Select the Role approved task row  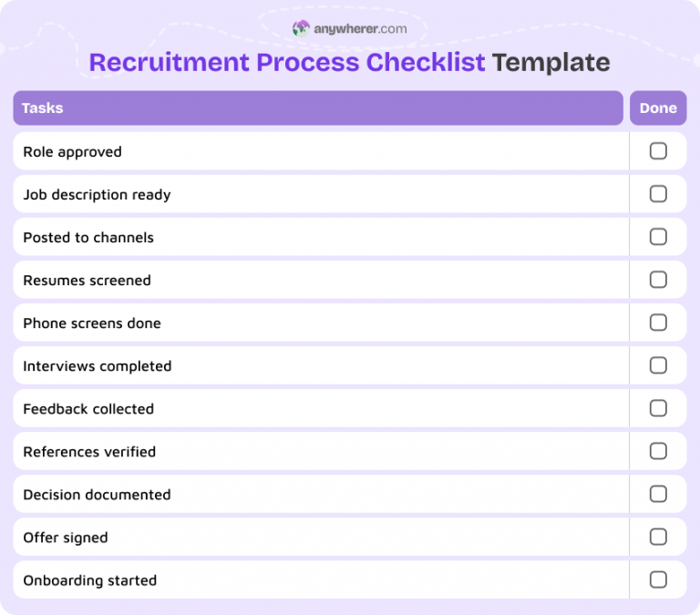coord(350,151)
